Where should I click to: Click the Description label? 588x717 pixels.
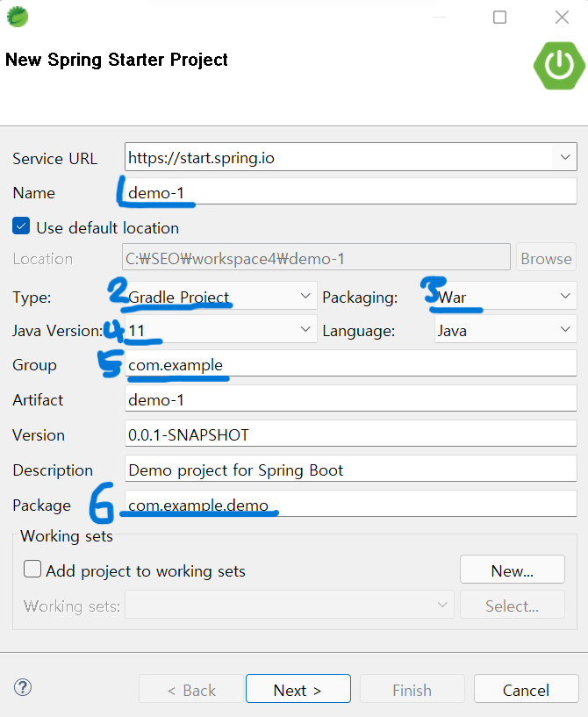coord(53,470)
